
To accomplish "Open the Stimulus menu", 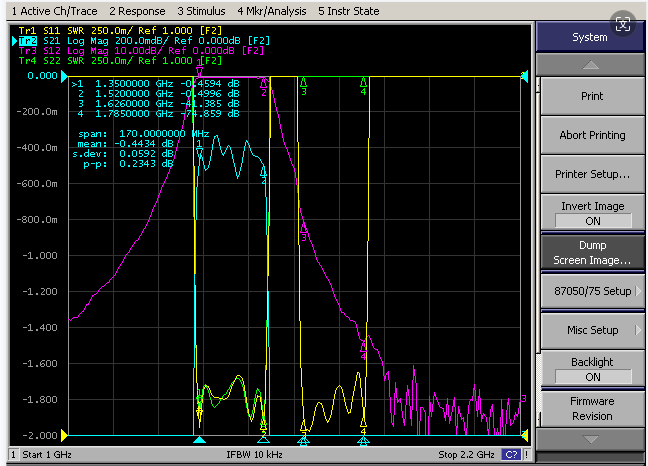I will click(201, 11).
